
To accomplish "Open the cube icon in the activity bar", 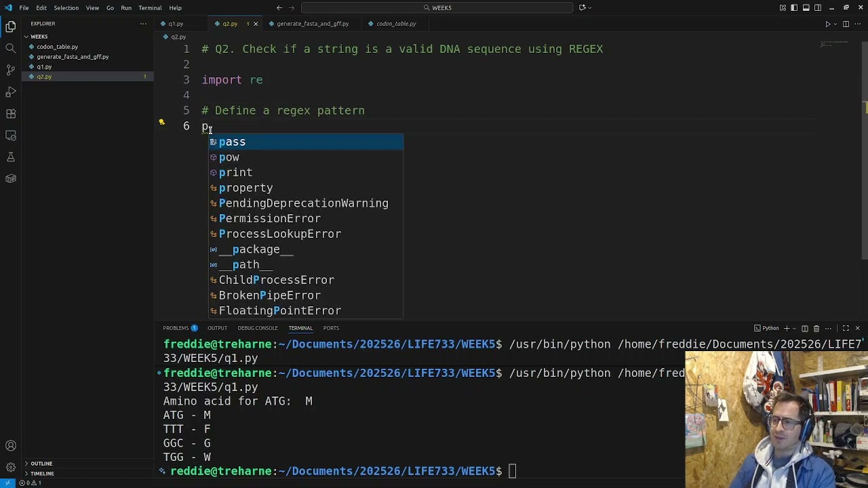I will tap(11, 178).
